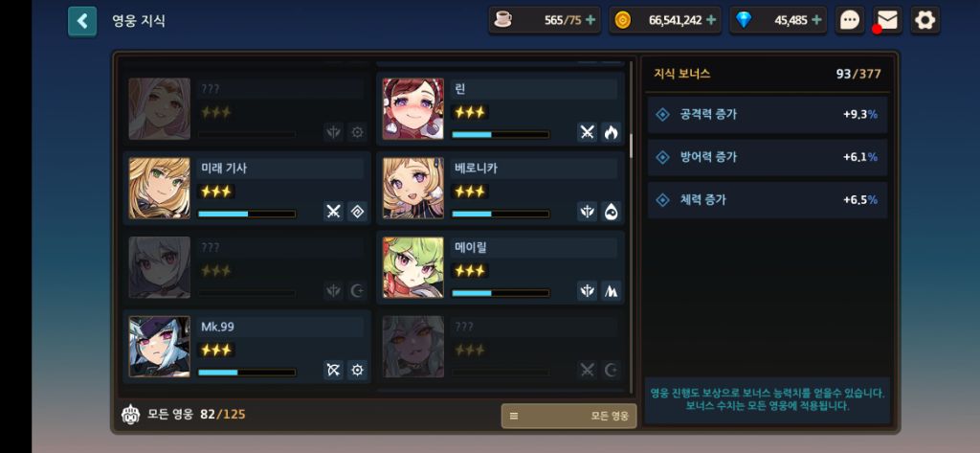This screenshot has height=453, width=980.
Task: Select the 체력 증가 bonus row
Action: 767,200
